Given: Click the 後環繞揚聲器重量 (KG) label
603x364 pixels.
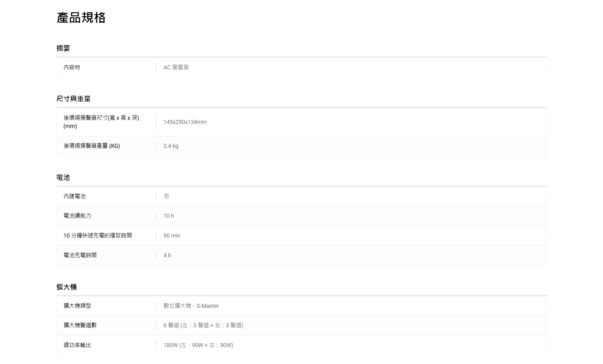Looking at the screenshot, I should [92, 146].
